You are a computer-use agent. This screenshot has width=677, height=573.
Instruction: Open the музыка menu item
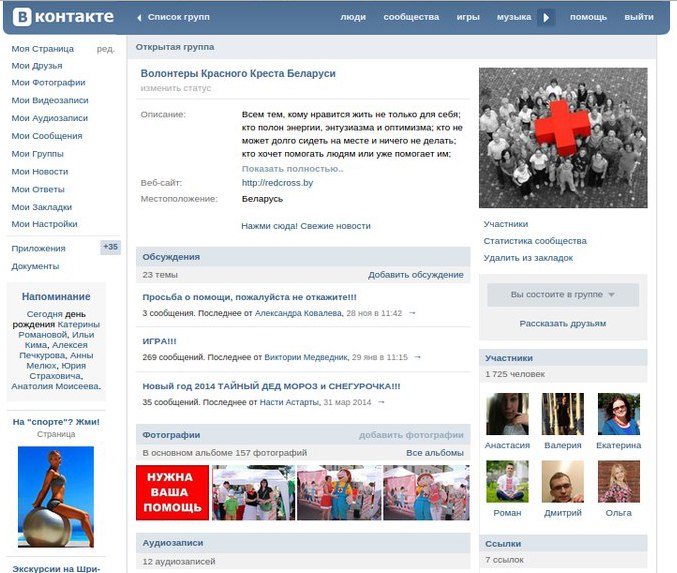pos(514,17)
